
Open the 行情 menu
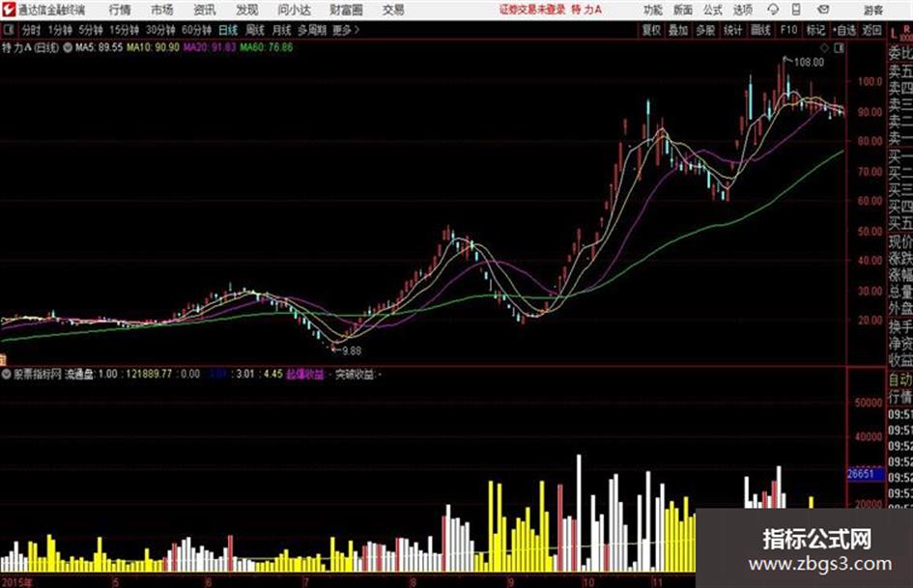coord(120,10)
